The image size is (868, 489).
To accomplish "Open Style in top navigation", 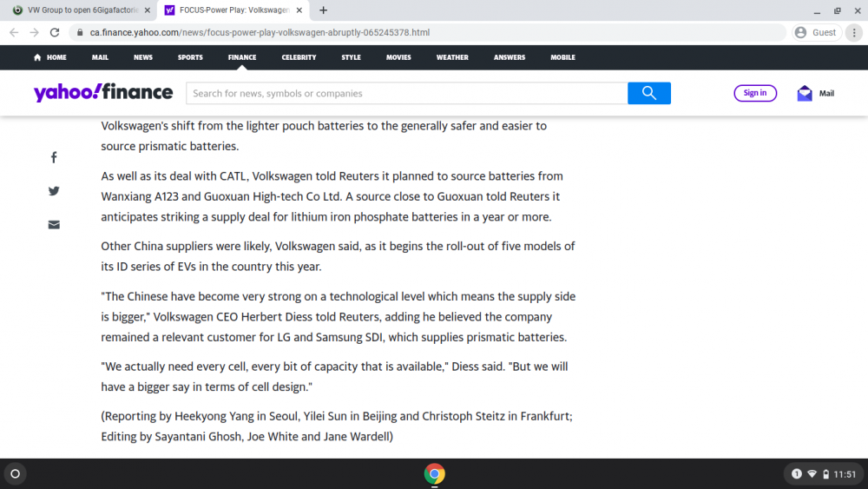I will coord(351,57).
